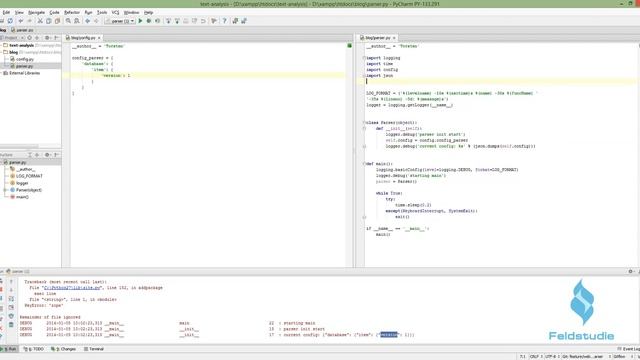Click the Find magnifier icon in toolbar
Viewport: 640px width, 360px height.
[68, 21]
